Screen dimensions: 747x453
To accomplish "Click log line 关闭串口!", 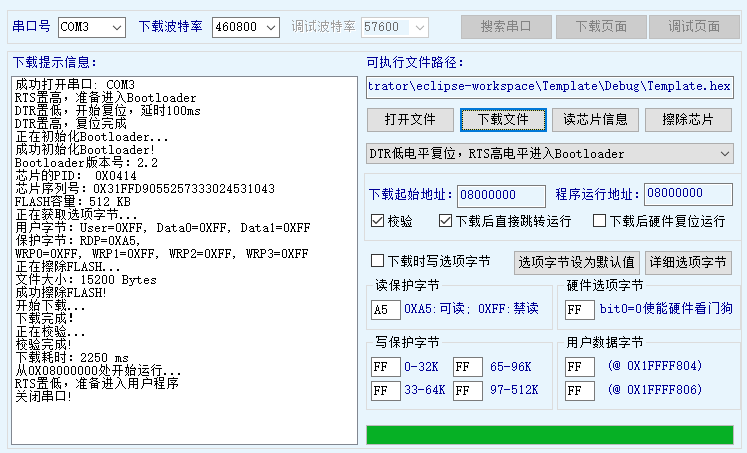I will click(43, 396).
